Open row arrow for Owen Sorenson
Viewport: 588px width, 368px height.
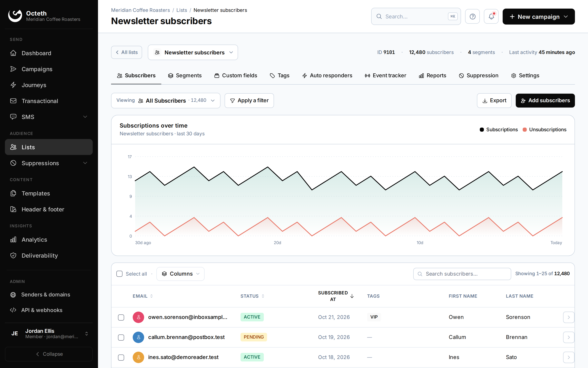(x=569, y=317)
